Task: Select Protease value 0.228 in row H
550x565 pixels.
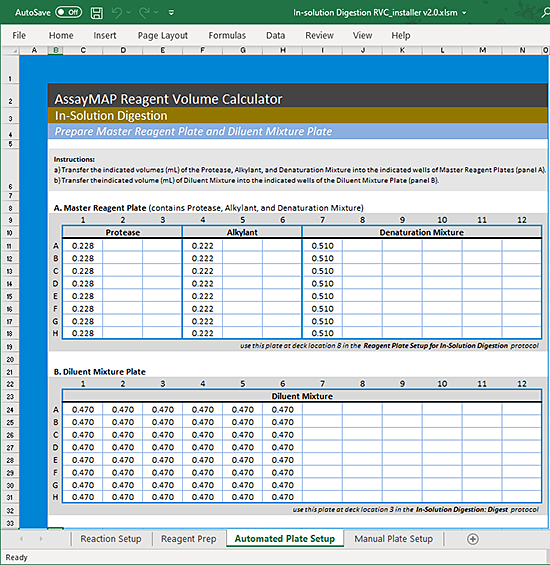Action: pos(83,333)
